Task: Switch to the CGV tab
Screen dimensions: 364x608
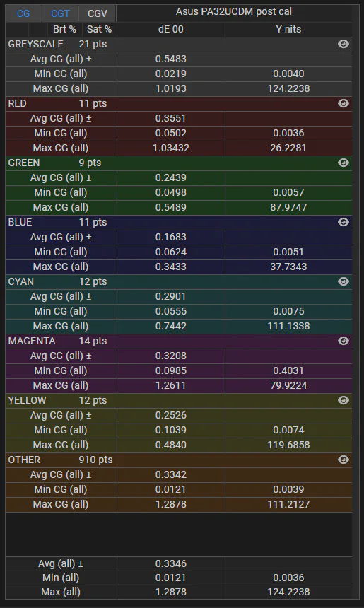Action: pos(98,13)
